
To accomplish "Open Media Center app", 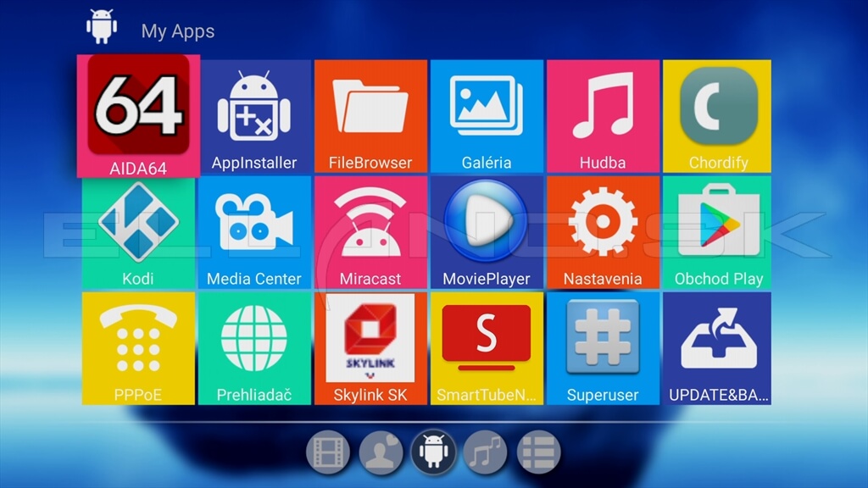I will 254,232.
